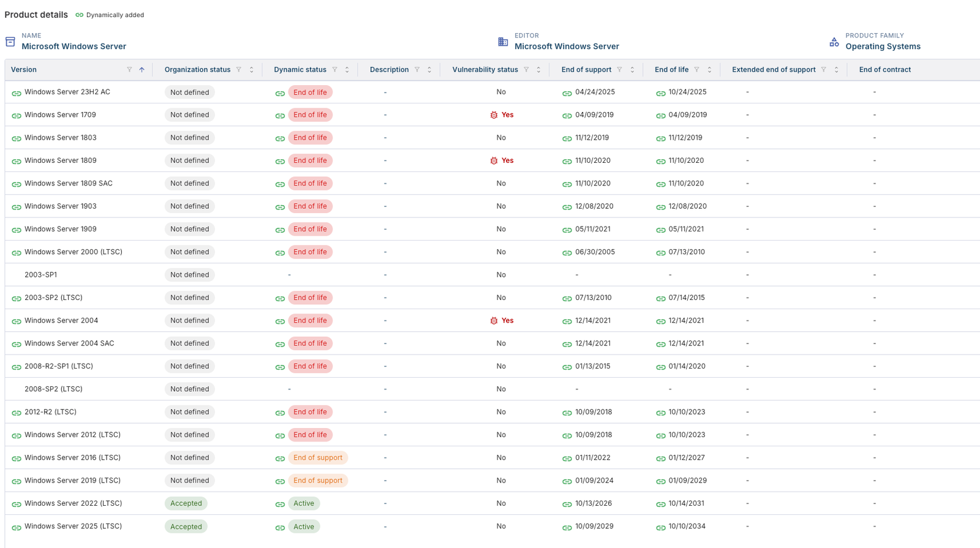
Task: Click link icon beside 04/24/2025 end of support date
Action: 567,93
